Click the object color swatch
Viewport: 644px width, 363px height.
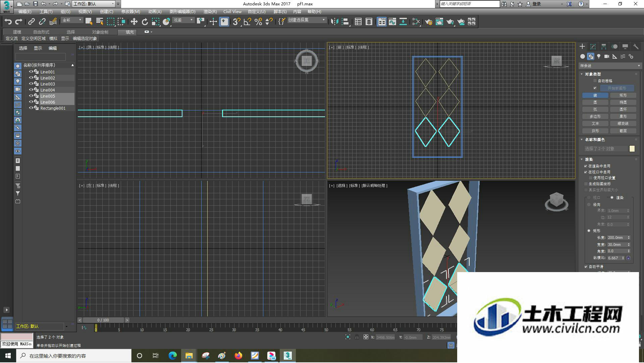pos(632,149)
